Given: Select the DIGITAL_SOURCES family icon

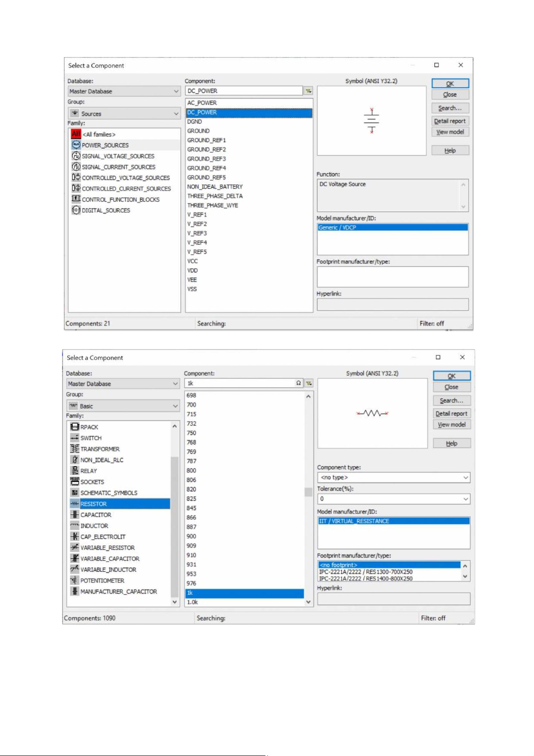Looking at the screenshot, I should (x=76, y=210).
